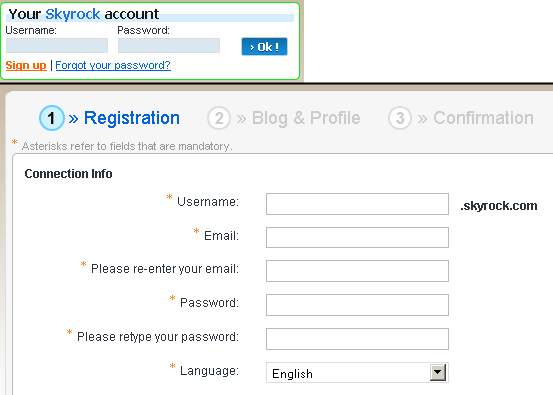
Task: Click the re-enter your email field
Action: pos(357,271)
